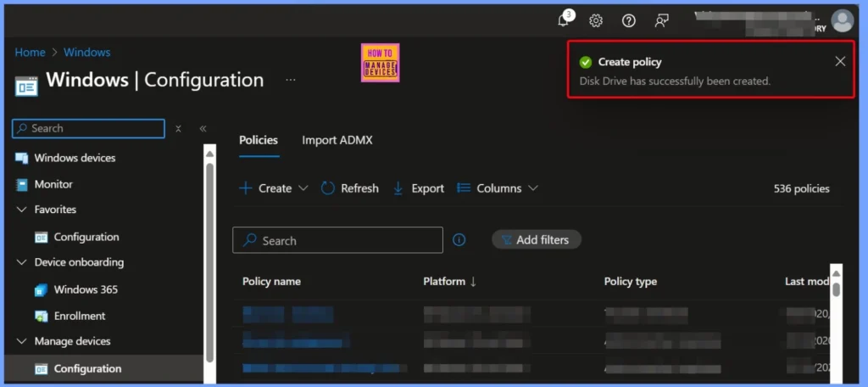Switch to the Policies tab
This screenshot has width=868, height=387.
pyautogui.click(x=259, y=140)
